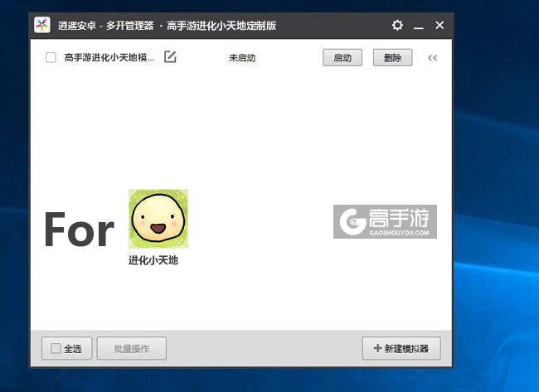Collapse row options with the double chevron
The image size is (539, 392).
click(432, 58)
